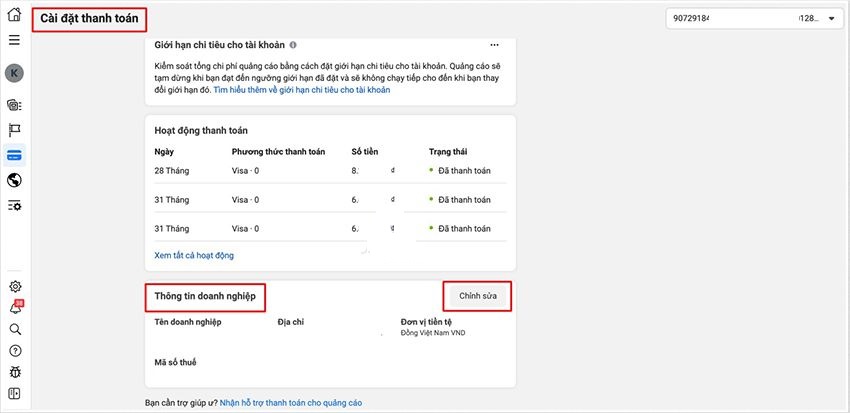
Task: Open the hamburger menu icon
Action: 15,40
